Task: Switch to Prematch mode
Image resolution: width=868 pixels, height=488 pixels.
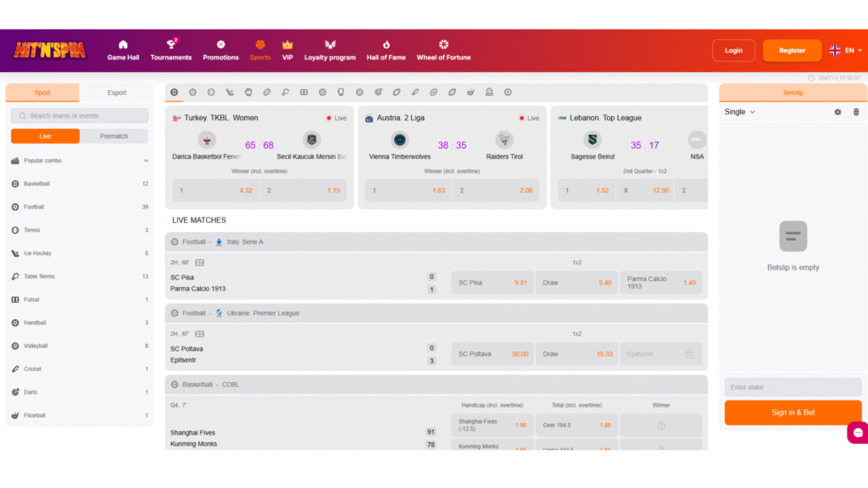Action: tap(114, 136)
